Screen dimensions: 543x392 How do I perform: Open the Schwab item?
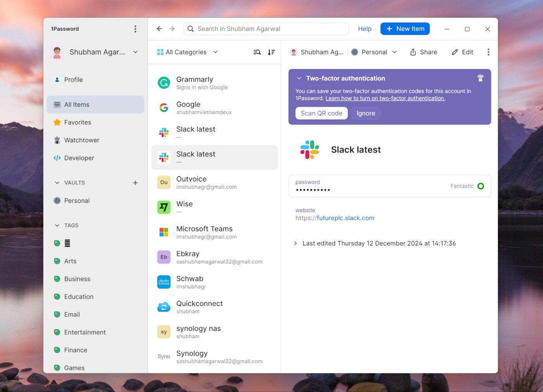(x=214, y=282)
